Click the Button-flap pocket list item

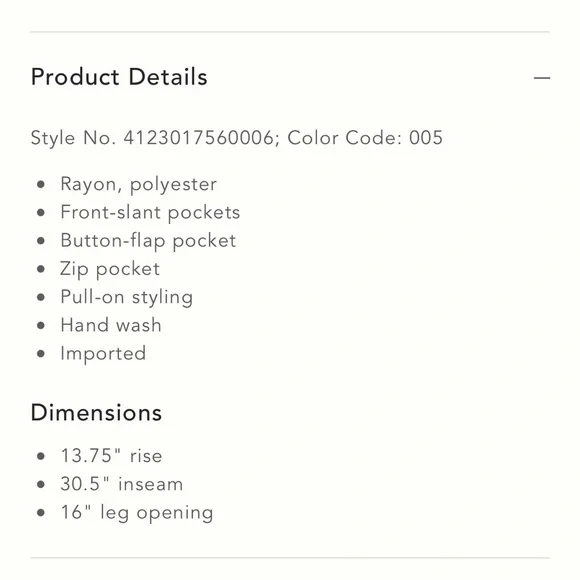pyautogui.click(x=148, y=241)
